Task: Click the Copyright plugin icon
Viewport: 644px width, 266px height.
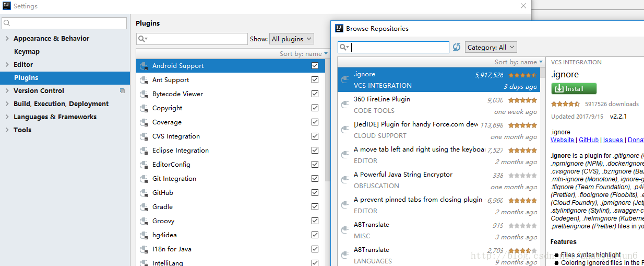Action: pos(144,108)
